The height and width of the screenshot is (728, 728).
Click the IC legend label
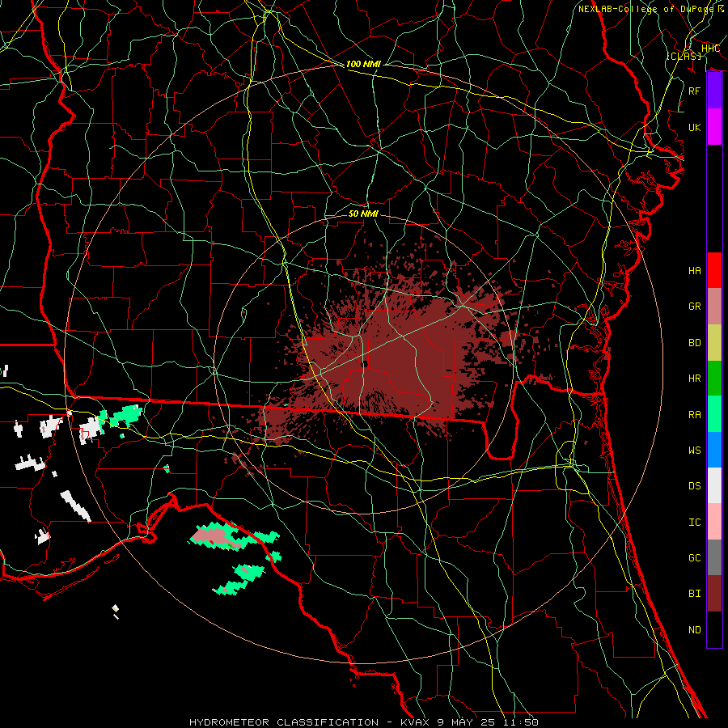[x=694, y=523]
